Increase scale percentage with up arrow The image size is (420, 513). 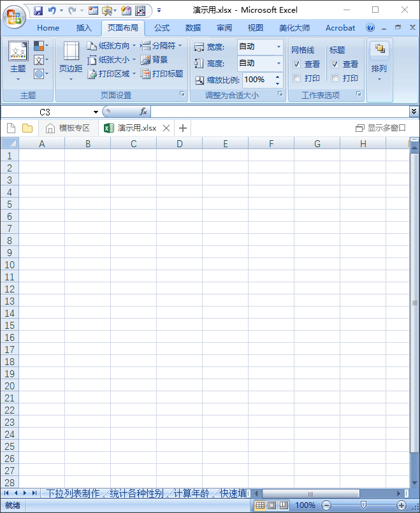[x=278, y=77]
